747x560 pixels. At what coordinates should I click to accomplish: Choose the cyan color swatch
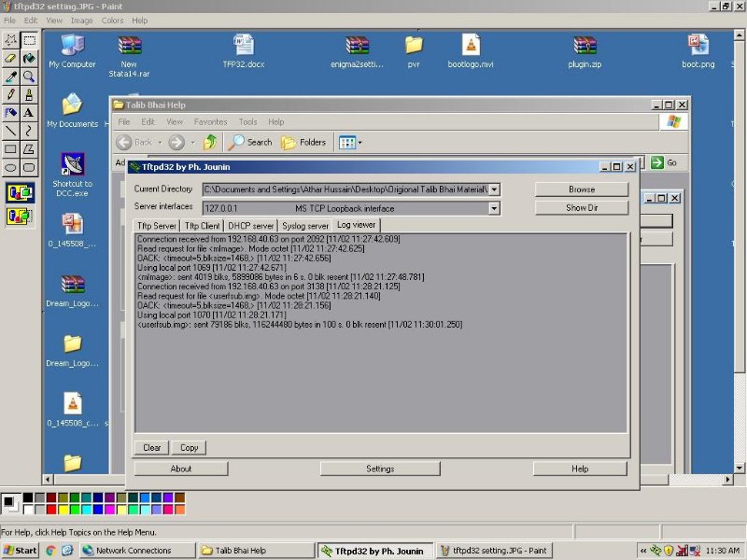pos(86,510)
